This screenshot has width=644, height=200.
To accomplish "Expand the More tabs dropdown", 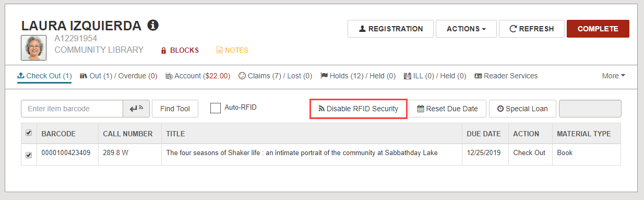I will 614,76.
